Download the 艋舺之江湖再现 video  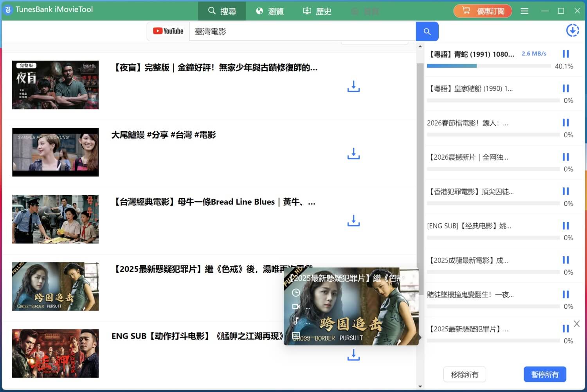(x=353, y=355)
